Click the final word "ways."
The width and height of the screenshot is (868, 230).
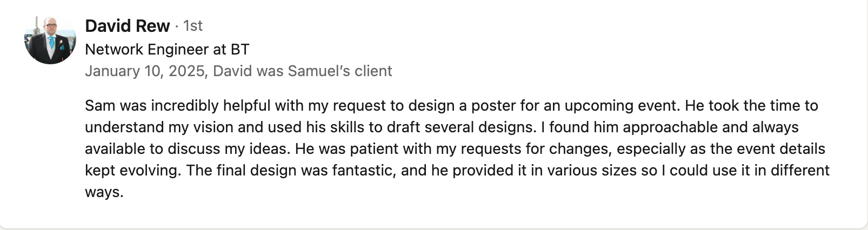click(x=104, y=193)
